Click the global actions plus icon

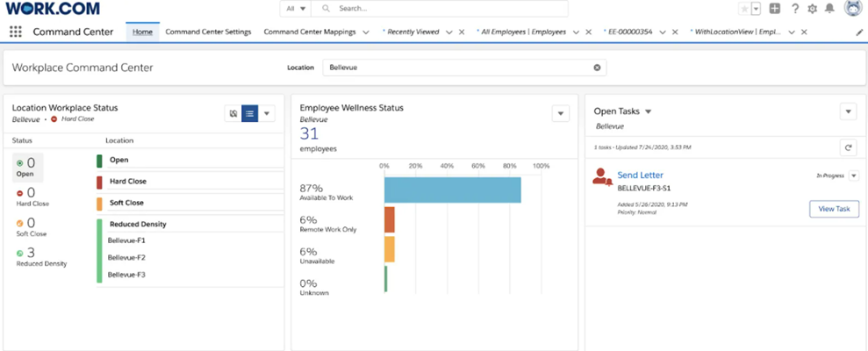pos(774,9)
